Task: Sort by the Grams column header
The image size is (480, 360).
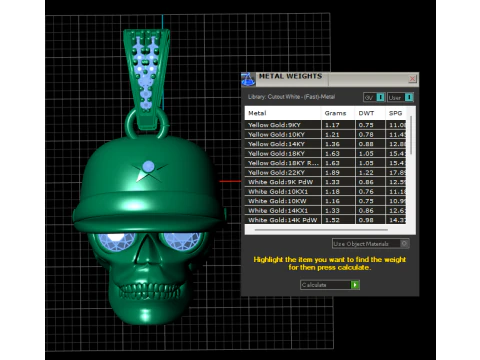Action: click(x=338, y=113)
